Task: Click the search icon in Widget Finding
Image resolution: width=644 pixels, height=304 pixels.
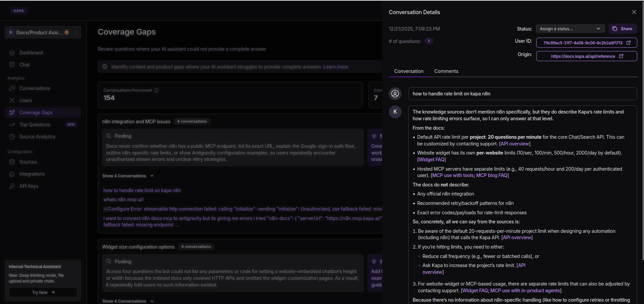Action: point(109,261)
